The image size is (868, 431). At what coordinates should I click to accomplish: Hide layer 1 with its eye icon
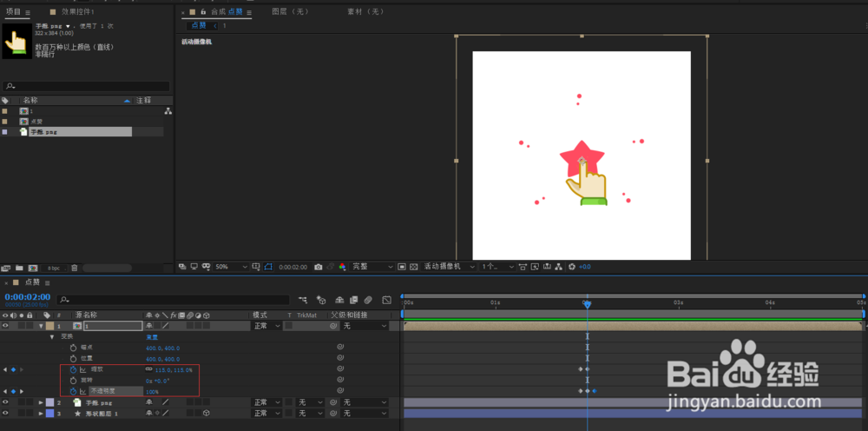[x=5, y=326]
